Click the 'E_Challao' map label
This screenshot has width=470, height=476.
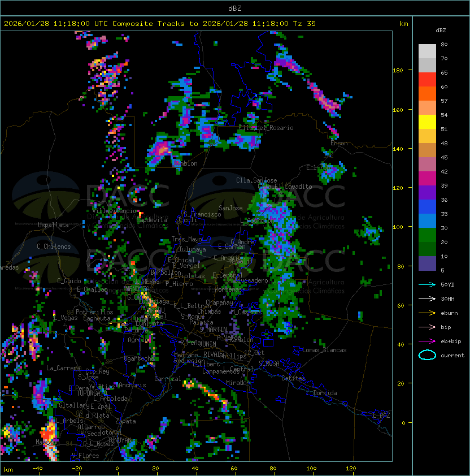92,289
